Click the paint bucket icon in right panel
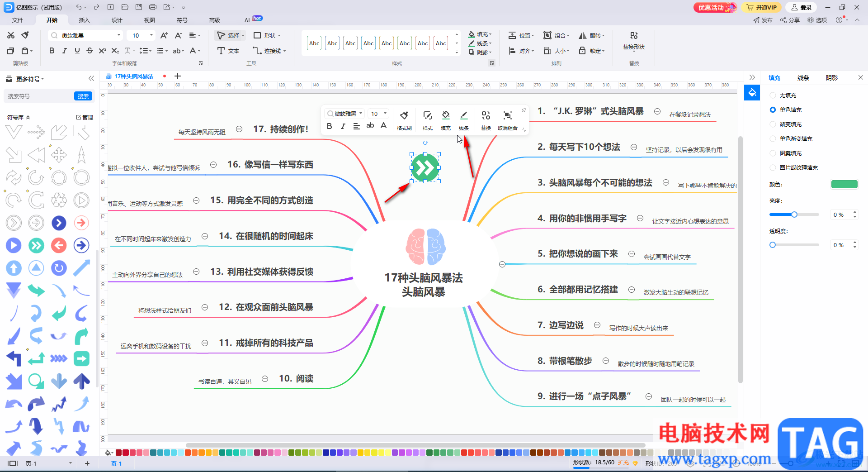868x472 pixels. (752, 93)
